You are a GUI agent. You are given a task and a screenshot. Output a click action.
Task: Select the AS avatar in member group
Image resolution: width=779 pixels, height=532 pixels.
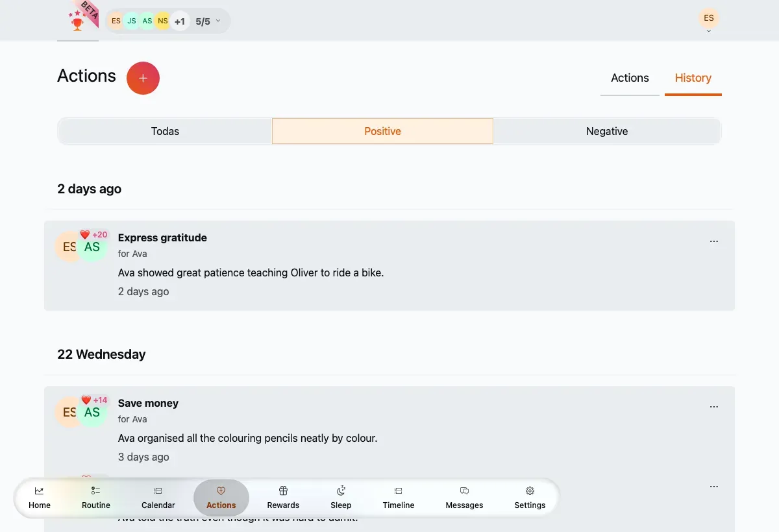coord(147,21)
